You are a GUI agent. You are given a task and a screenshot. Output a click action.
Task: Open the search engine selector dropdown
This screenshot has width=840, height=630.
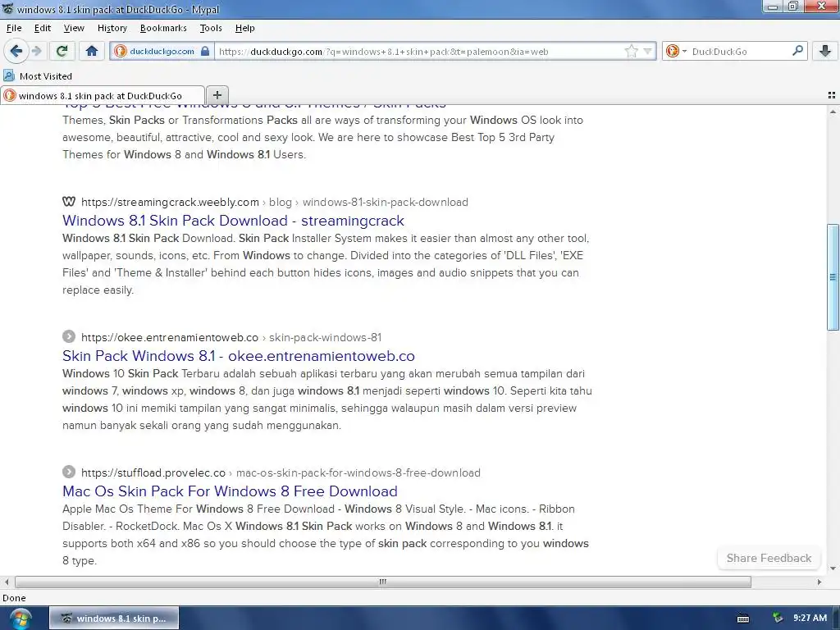click(676, 52)
